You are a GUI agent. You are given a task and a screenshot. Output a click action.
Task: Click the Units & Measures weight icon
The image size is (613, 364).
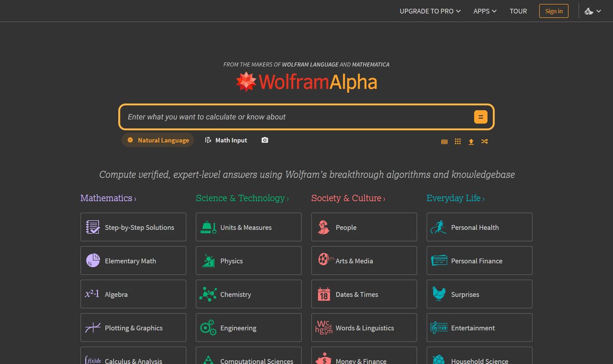pos(208,227)
